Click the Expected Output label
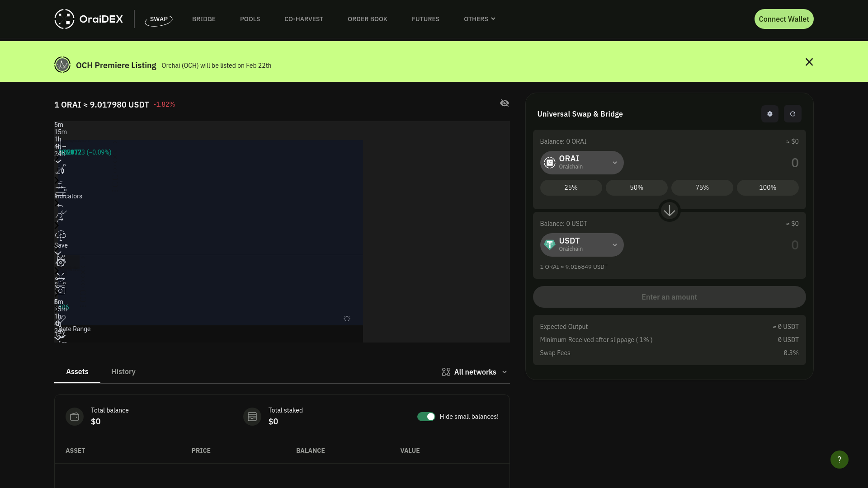Viewport: 868px width, 488px height. [564, 327]
